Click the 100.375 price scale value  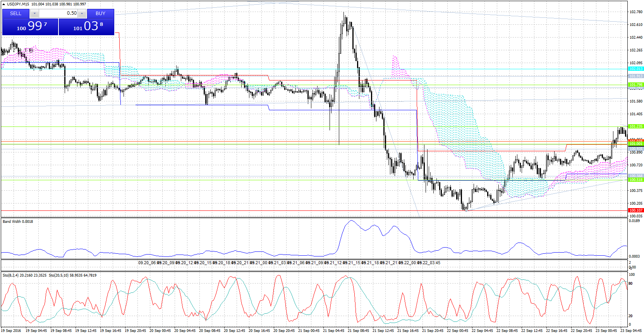(636, 191)
